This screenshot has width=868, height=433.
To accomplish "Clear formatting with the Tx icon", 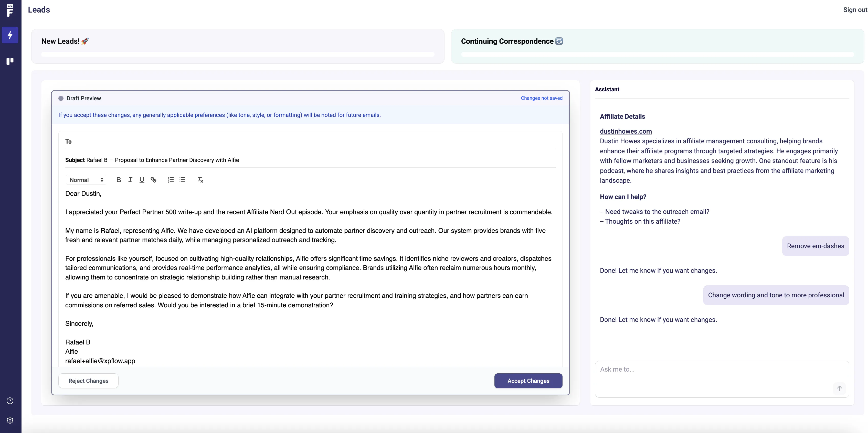I will (200, 180).
